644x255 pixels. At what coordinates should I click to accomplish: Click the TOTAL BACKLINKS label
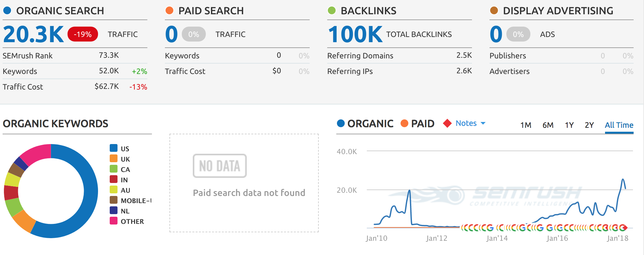click(x=419, y=34)
